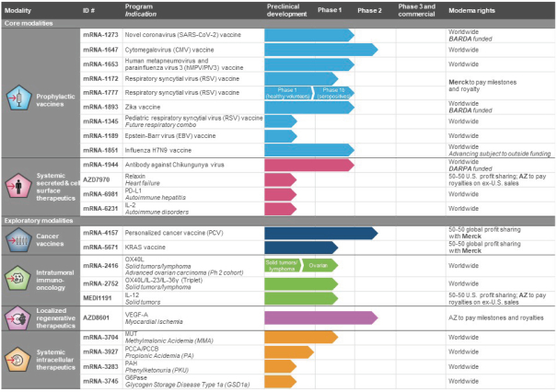Click the Systemic intracellular therapeutics icon
The height and width of the screenshot is (392, 557).
click(19, 363)
